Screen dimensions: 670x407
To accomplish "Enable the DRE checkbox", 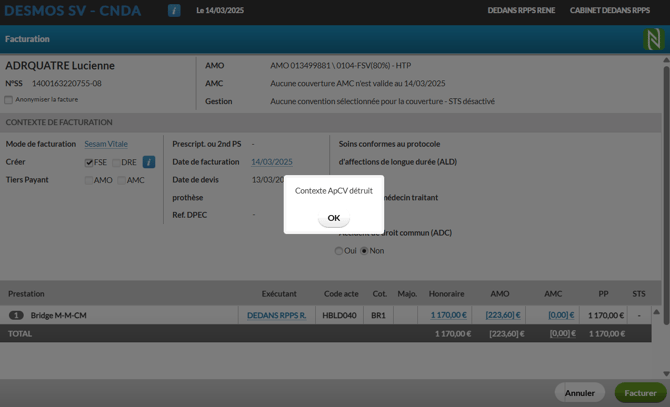I will (116, 162).
